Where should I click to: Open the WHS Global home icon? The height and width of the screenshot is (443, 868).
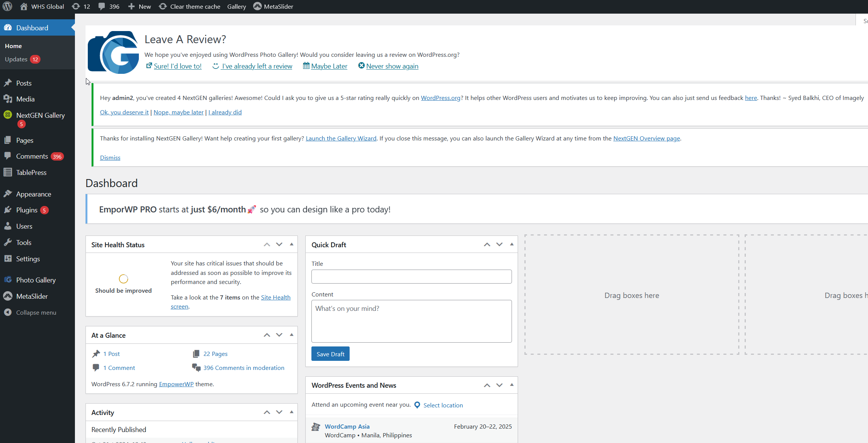pyautogui.click(x=24, y=6)
